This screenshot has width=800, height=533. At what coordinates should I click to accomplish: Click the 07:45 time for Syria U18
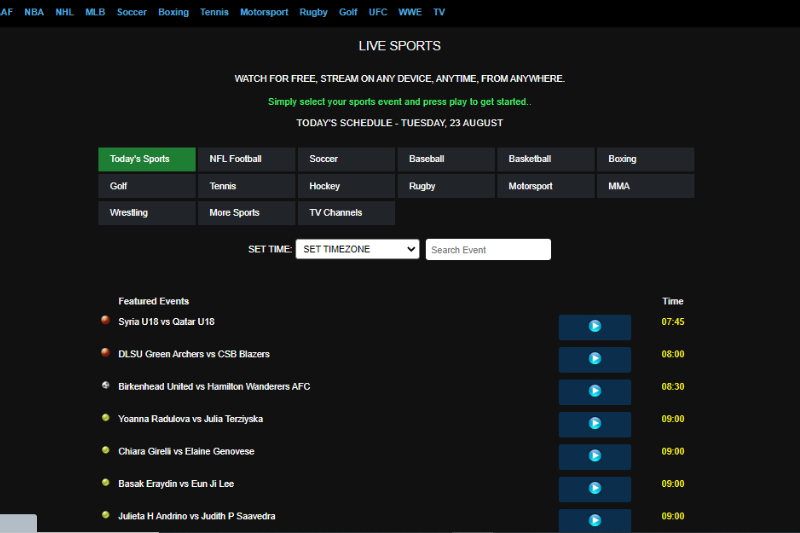point(673,322)
